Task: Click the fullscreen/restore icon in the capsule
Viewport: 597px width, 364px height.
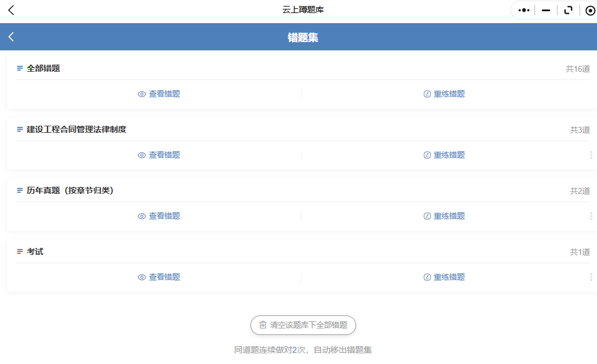Action: [568, 10]
